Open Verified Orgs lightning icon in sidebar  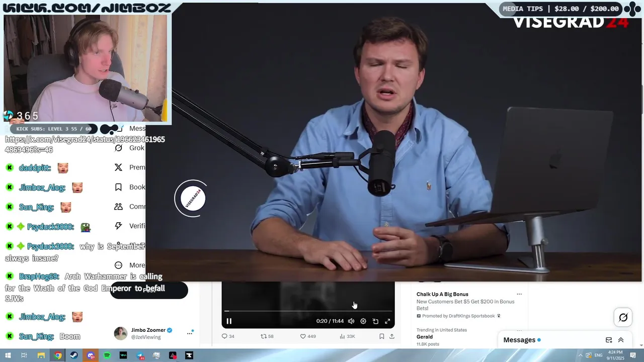point(119,226)
